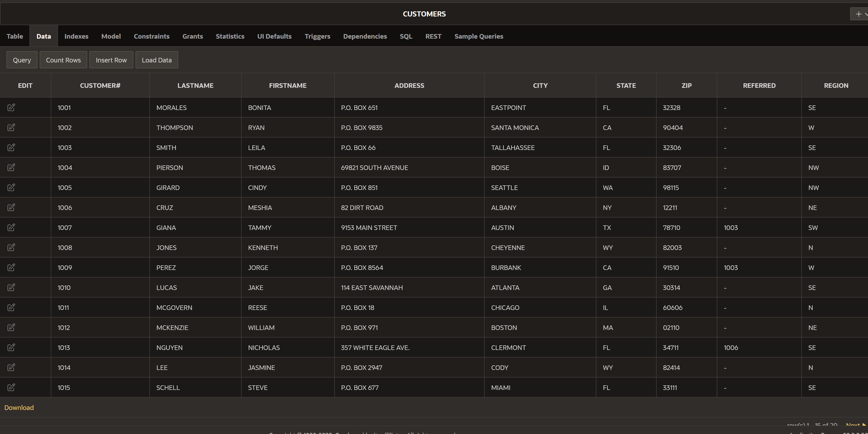
Task: Click the edit pencil on SCHELL row 1015
Action: (11, 387)
